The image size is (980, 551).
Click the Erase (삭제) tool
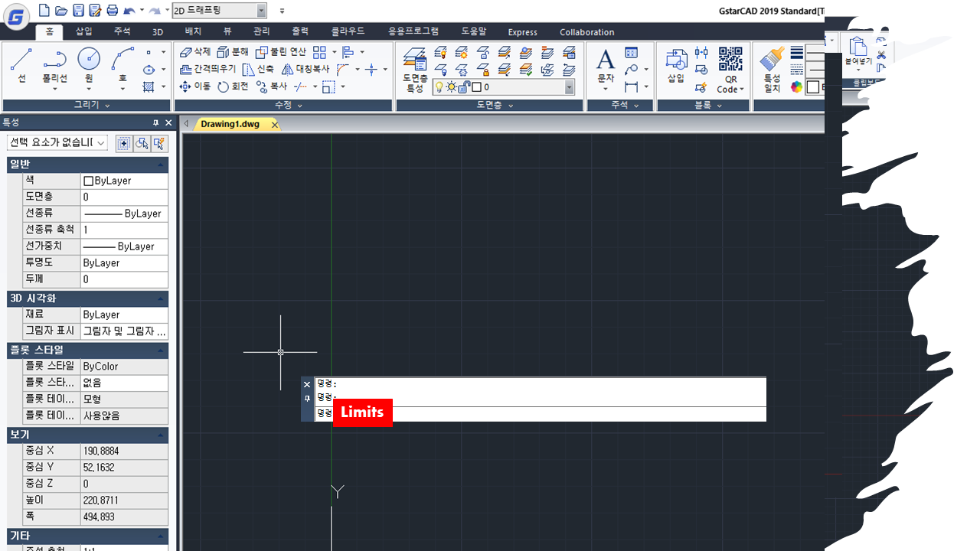[194, 52]
